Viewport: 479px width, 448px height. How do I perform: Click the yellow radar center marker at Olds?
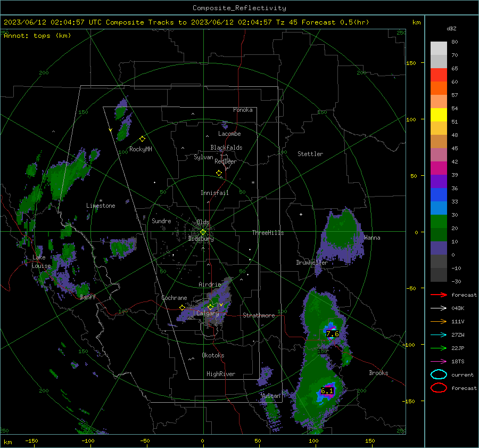203,232
